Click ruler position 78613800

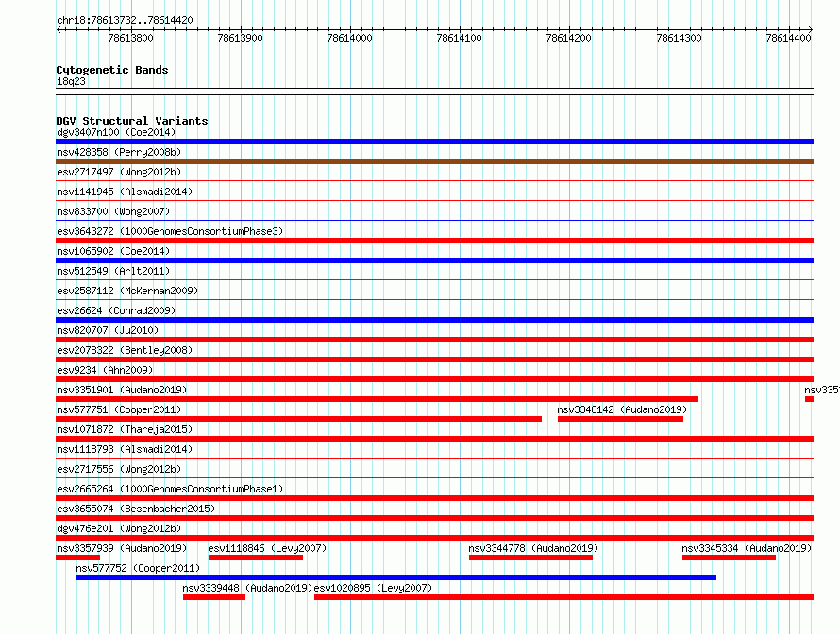[130, 38]
